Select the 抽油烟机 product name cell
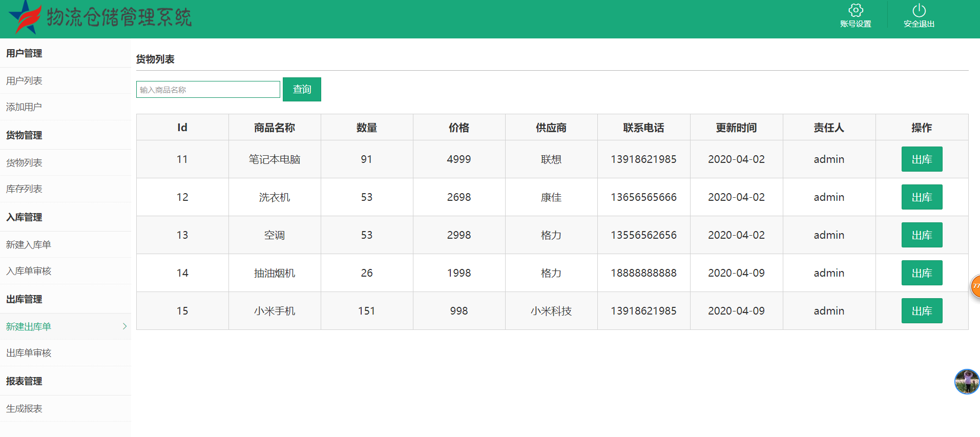Viewport: 980px width, 437px height. click(x=275, y=273)
